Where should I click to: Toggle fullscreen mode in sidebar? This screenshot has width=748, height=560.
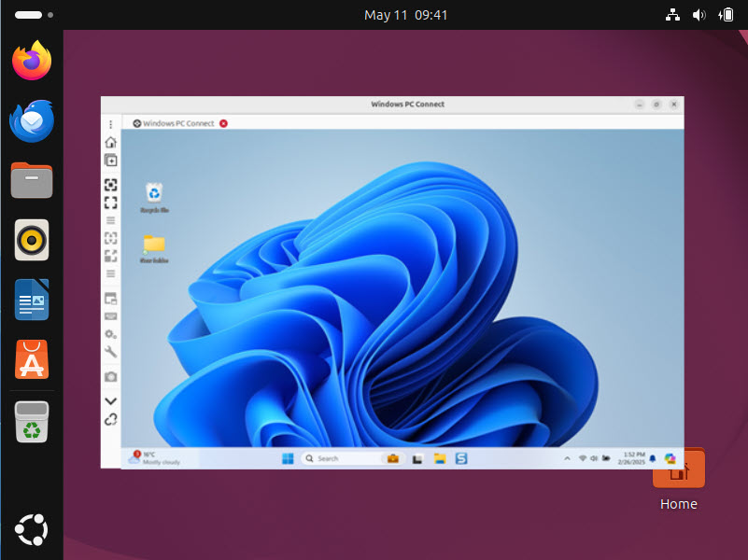click(111, 203)
